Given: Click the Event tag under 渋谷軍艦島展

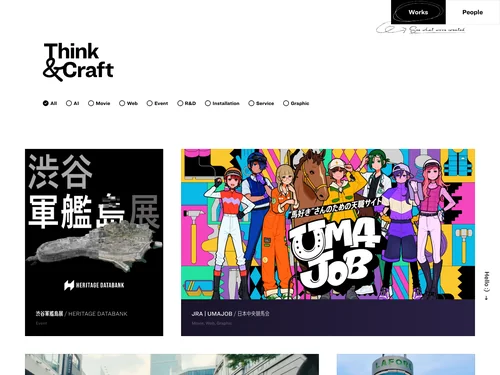Looking at the screenshot, I should 41,323.
